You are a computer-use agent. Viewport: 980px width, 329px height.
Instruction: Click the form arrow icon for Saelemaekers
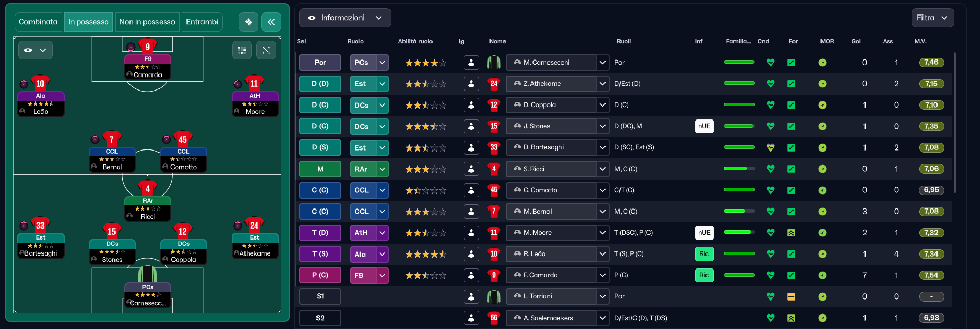[x=791, y=318]
